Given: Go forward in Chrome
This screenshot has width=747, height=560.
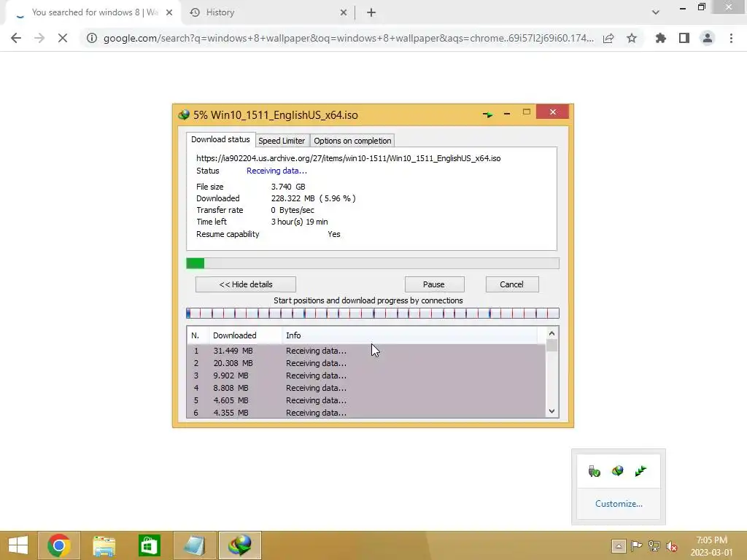Looking at the screenshot, I should click(x=39, y=38).
